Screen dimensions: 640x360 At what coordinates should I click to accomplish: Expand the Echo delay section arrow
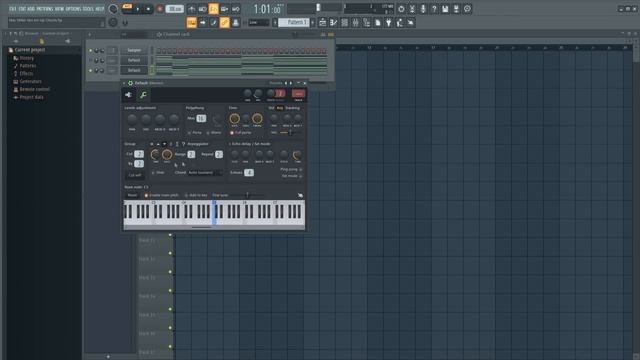coord(230,144)
